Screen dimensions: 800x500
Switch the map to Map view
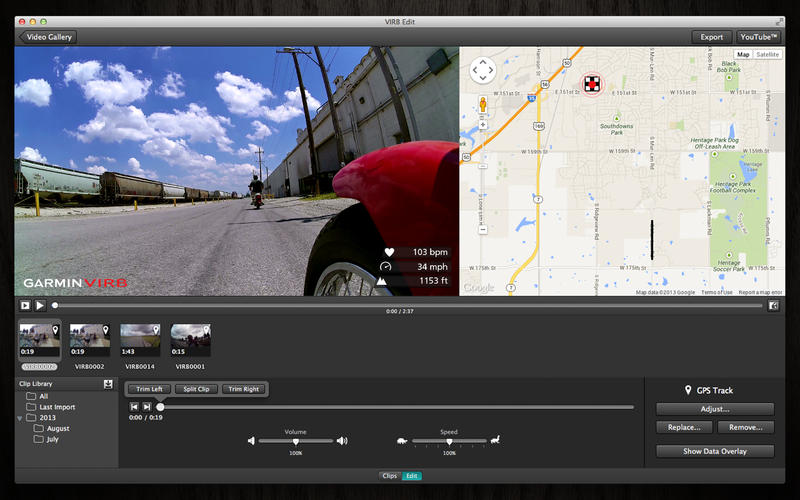[x=743, y=54]
